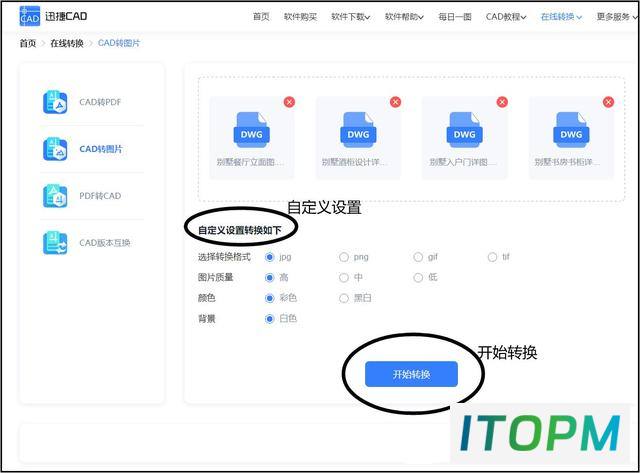Select tif conversion format

point(492,257)
